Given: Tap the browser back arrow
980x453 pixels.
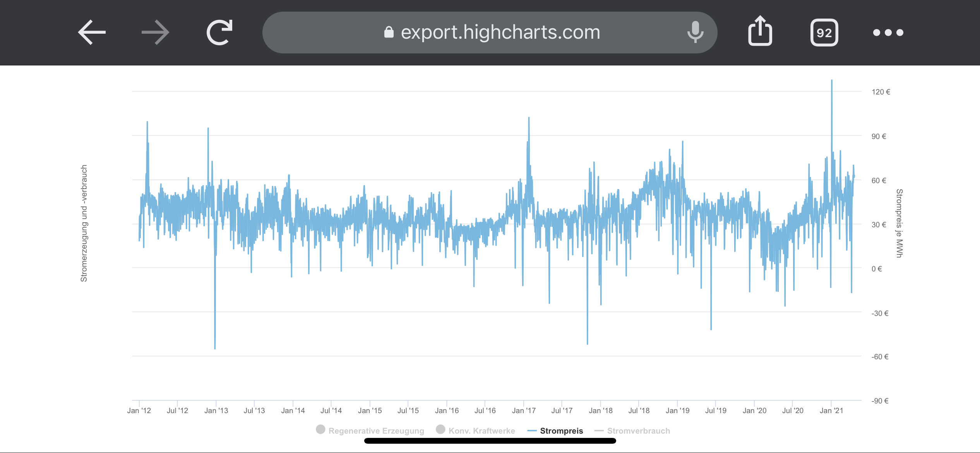Looking at the screenshot, I should tap(92, 33).
